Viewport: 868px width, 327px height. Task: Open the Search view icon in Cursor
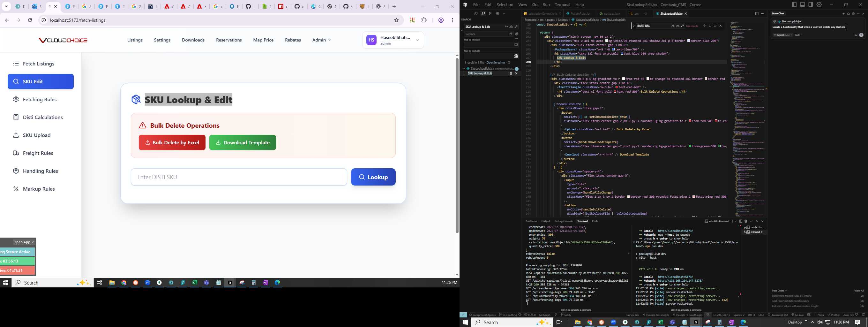483,13
